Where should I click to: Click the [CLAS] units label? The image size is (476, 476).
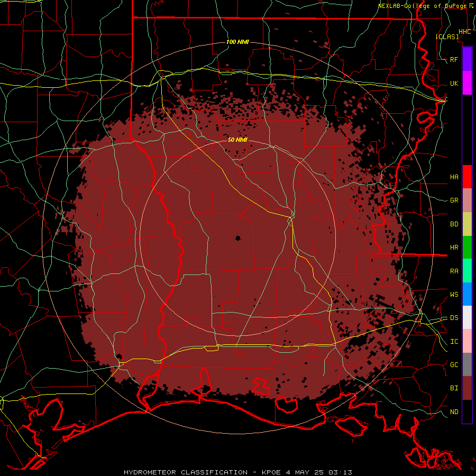447,36
